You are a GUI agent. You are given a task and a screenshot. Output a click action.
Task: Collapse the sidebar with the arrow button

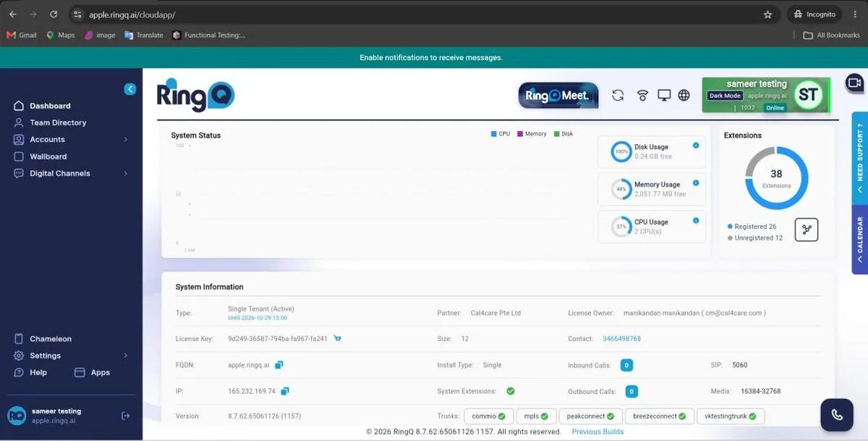(x=130, y=89)
